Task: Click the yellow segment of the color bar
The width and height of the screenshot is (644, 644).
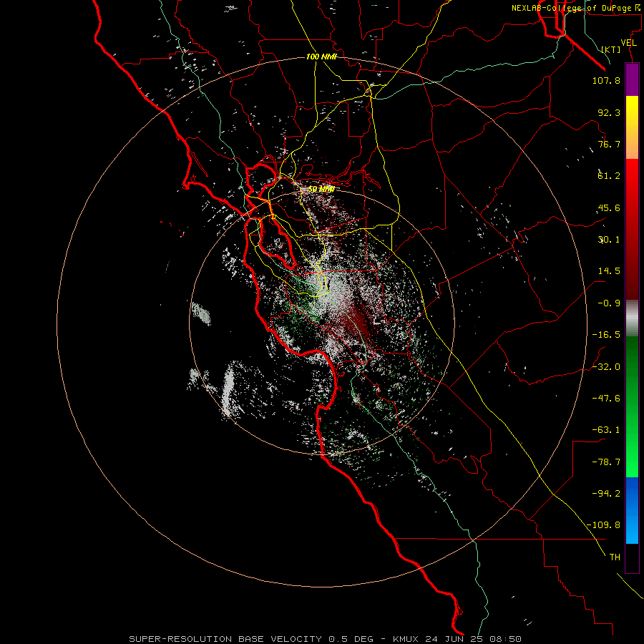Action: click(x=632, y=127)
